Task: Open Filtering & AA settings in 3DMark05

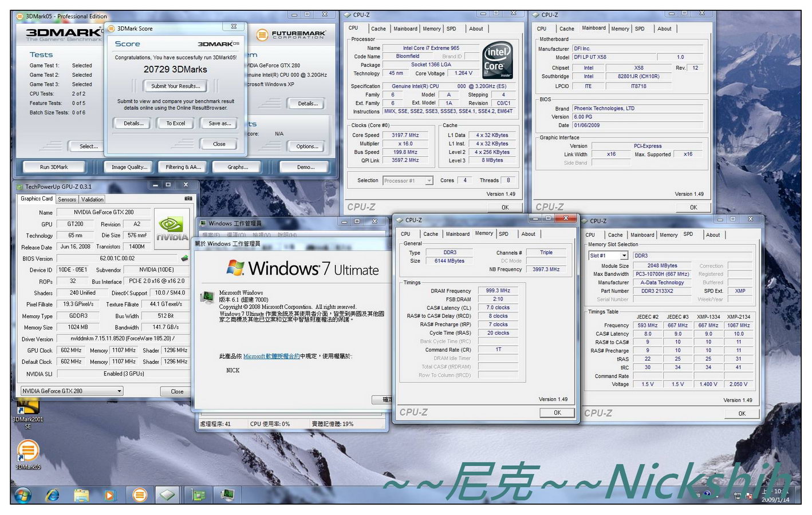Action: [183, 167]
